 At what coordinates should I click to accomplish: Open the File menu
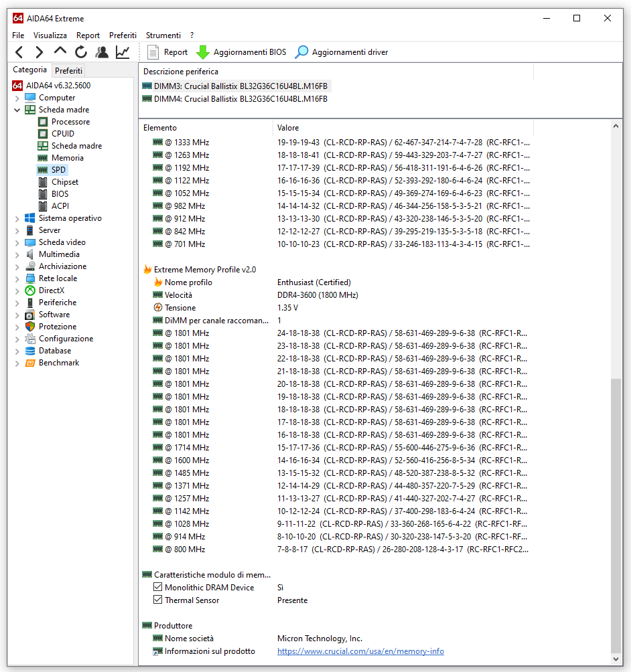(18, 35)
